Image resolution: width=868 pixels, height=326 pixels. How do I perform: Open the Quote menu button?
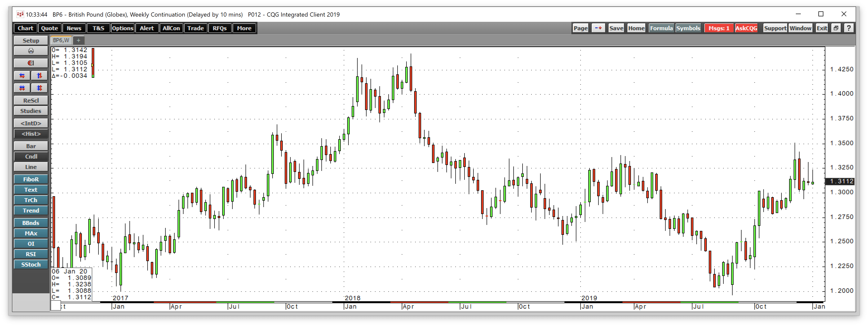[50, 28]
